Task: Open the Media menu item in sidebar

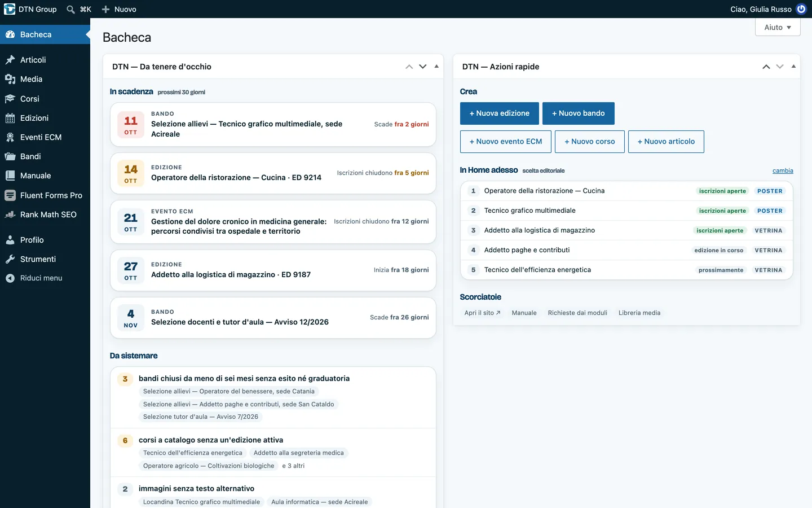Action: [x=45, y=79]
